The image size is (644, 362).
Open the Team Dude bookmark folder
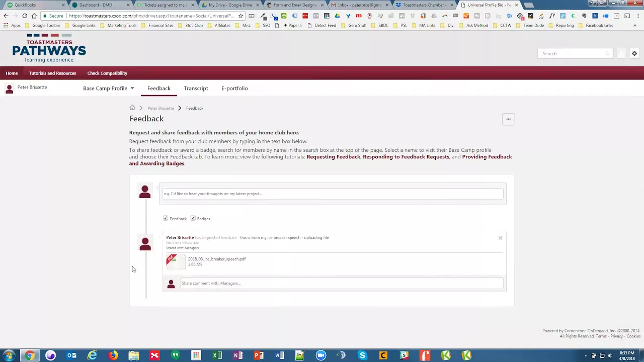tap(530, 25)
